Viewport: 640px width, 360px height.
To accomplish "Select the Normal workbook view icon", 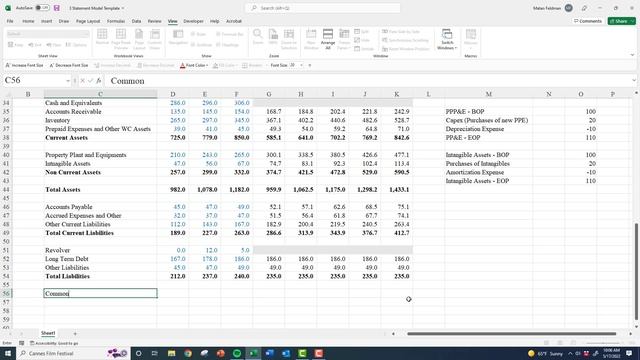I will click(102, 37).
